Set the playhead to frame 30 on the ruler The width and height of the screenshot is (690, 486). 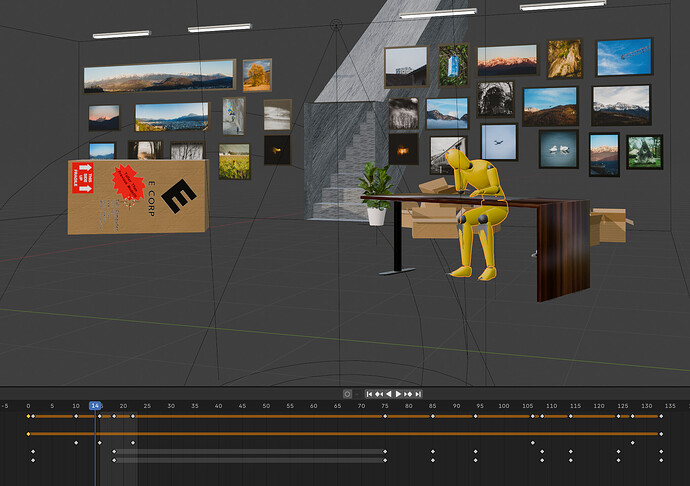click(x=171, y=406)
